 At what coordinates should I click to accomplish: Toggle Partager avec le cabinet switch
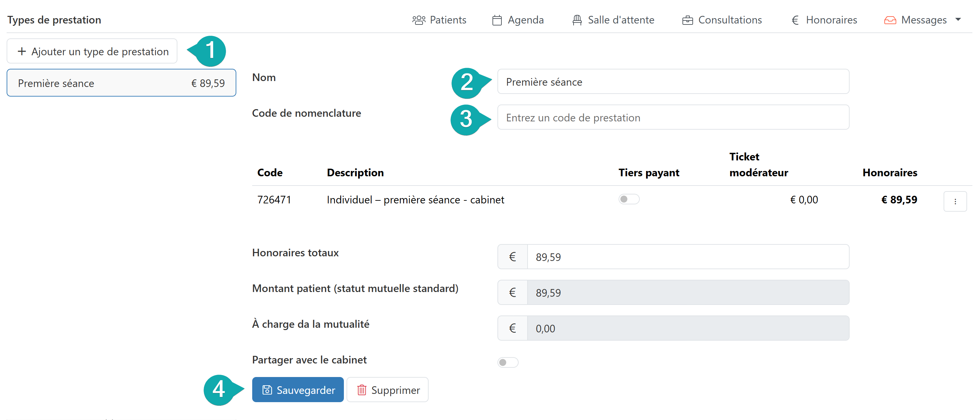pos(507,362)
